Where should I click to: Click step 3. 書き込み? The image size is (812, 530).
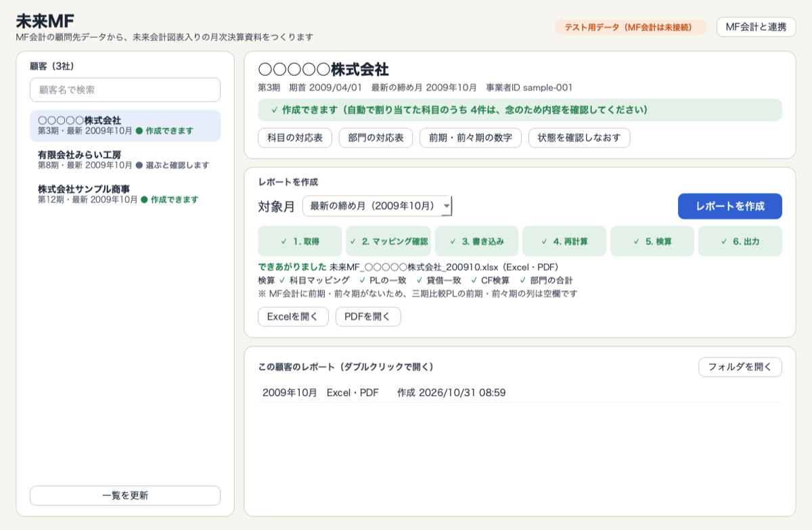point(476,241)
